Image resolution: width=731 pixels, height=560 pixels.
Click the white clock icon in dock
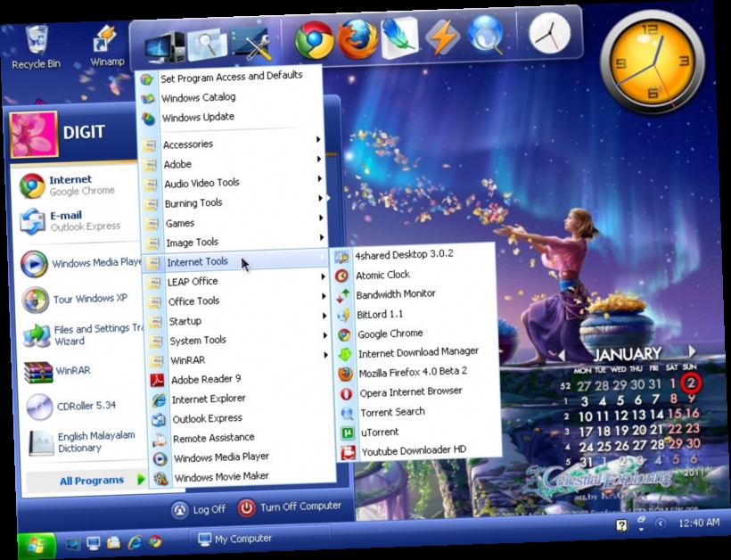click(550, 33)
